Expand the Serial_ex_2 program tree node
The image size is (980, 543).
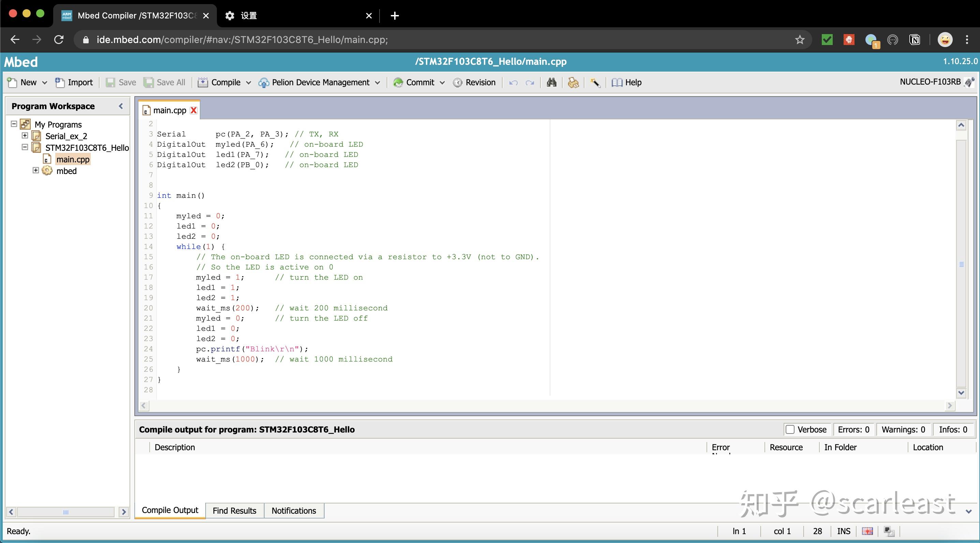pyautogui.click(x=25, y=135)
